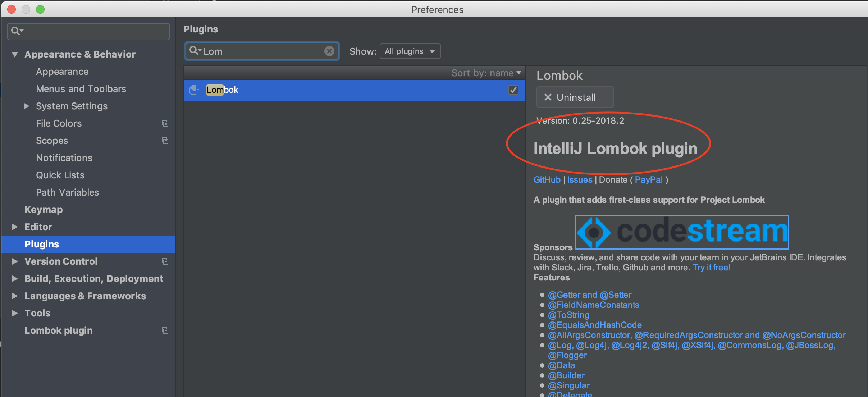The image size is (868, 397).
Task: Toggle the Version Control expander arrow
Action: [x=15, y=261]
